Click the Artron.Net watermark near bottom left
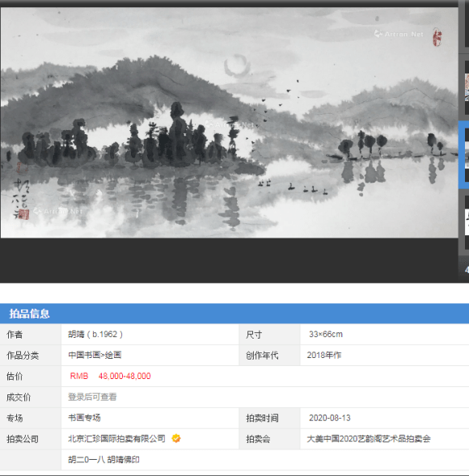Screen dimensions: 469x476 coord(57,211)
